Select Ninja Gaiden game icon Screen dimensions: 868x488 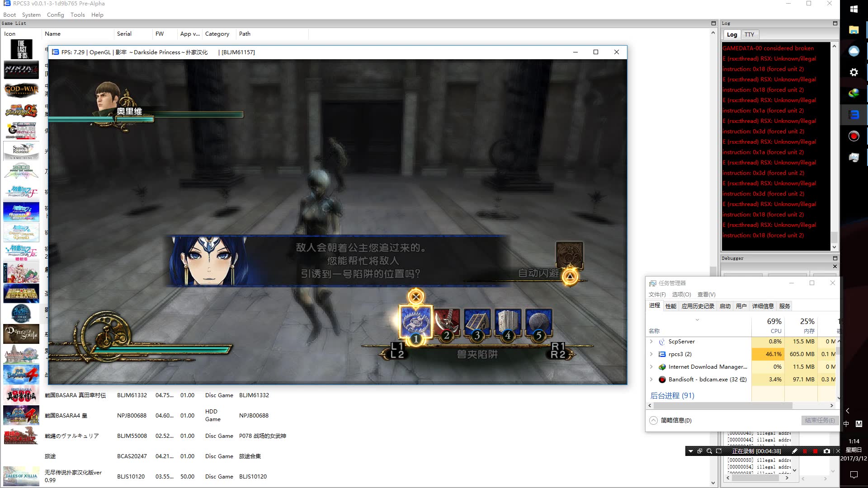coord(21,70)
